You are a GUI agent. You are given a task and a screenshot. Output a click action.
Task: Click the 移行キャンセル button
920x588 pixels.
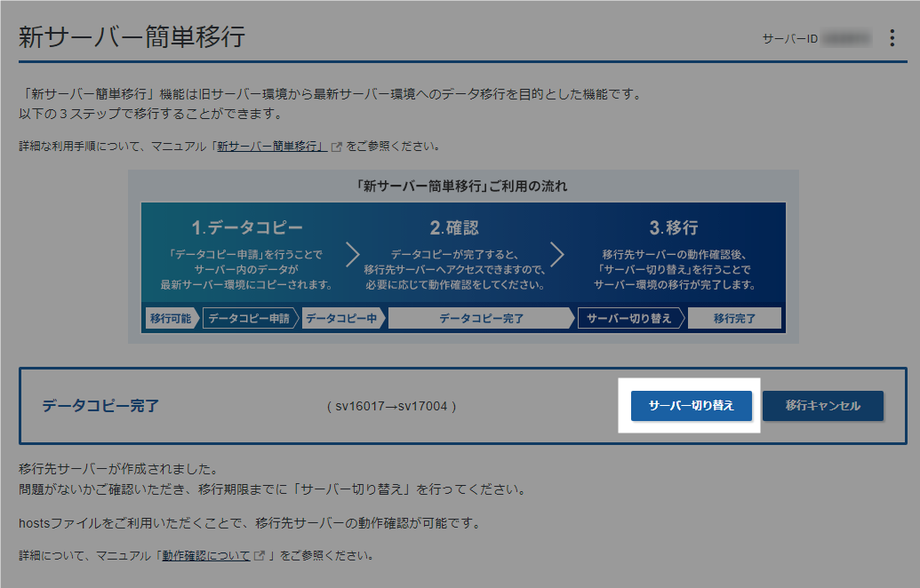[822, 405]
